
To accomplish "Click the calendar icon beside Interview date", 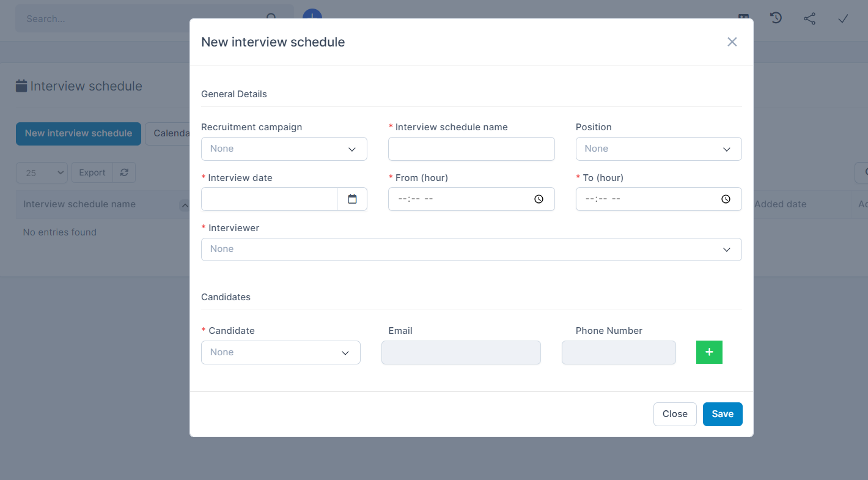I will tap(352, 199).
